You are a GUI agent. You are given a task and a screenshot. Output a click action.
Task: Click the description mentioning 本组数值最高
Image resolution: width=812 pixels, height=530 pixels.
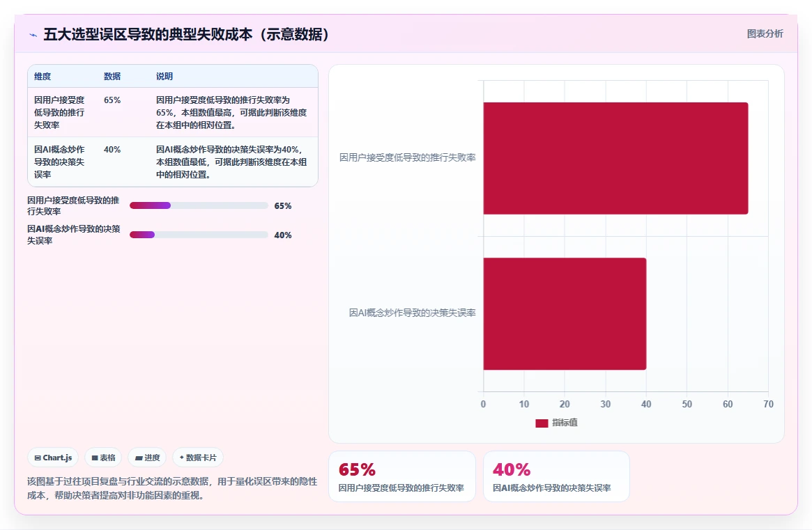[231, 112]
